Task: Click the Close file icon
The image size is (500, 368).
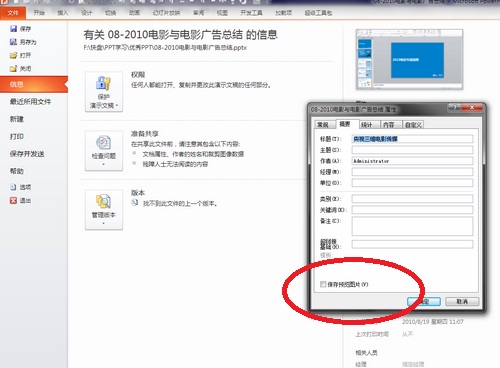Action: pyautogui.click(x=13, y=69)
